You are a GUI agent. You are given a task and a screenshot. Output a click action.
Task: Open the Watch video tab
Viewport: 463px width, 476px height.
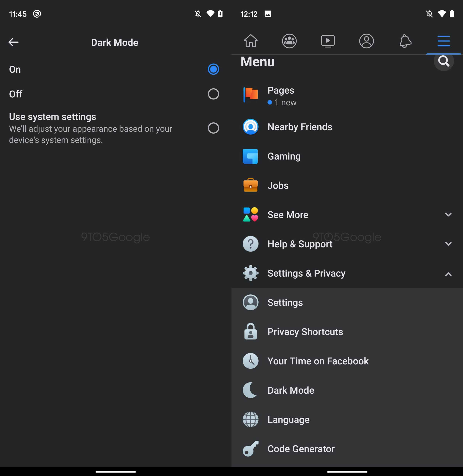coord(328,41)
